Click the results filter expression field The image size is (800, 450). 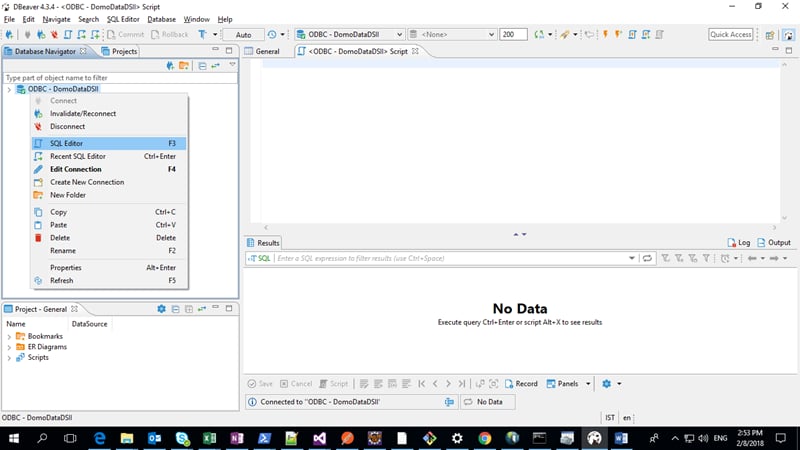coord(452,258)
